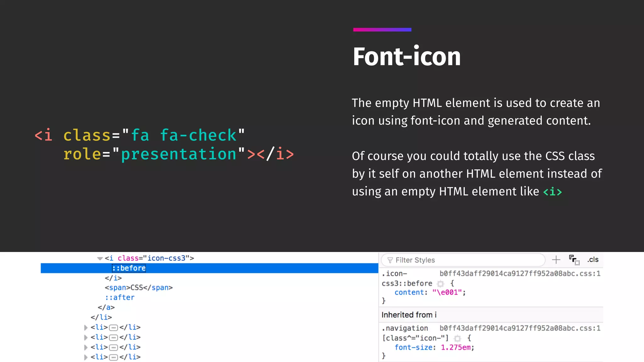Highlight elements matching .navigation [class^="icon-"] selector

click(x=458, y=338)
